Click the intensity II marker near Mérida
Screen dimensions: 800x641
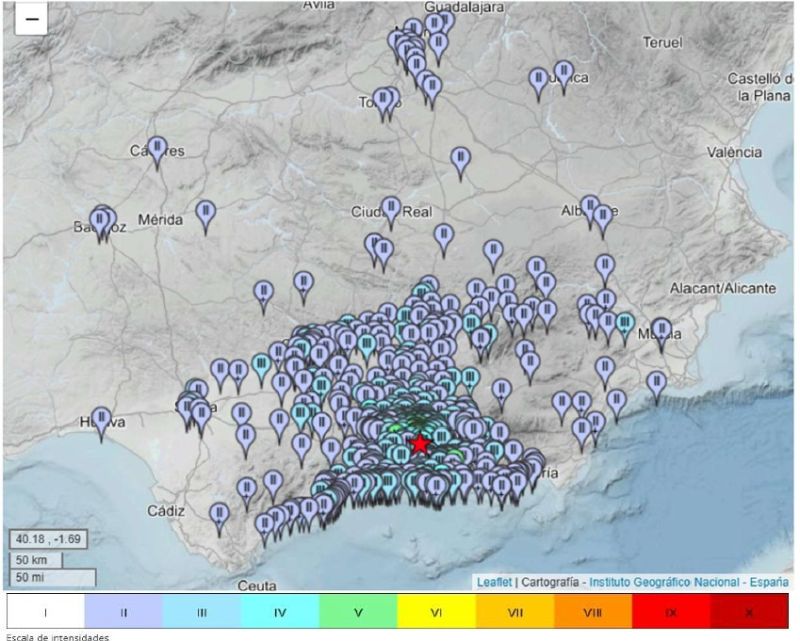206,217
